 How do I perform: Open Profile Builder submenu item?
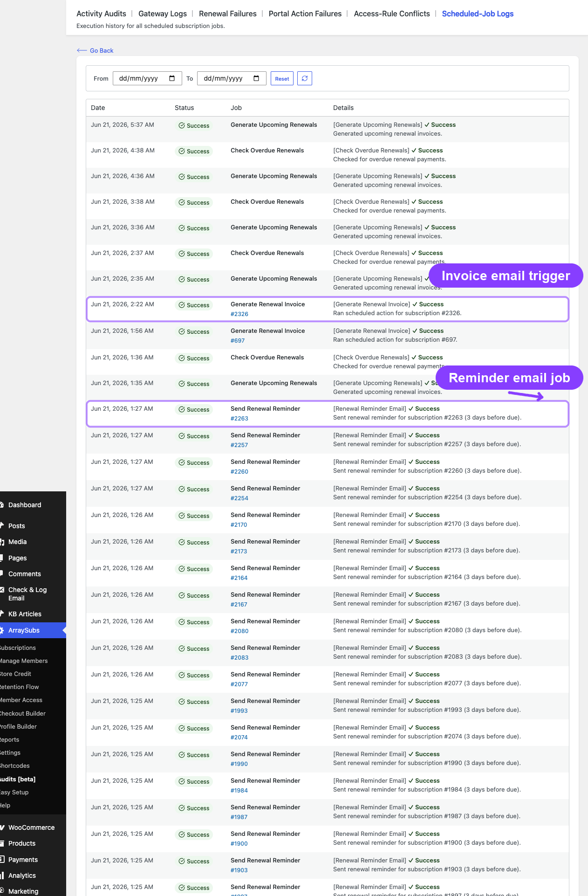pyautogui.click(x=18, y=726)
